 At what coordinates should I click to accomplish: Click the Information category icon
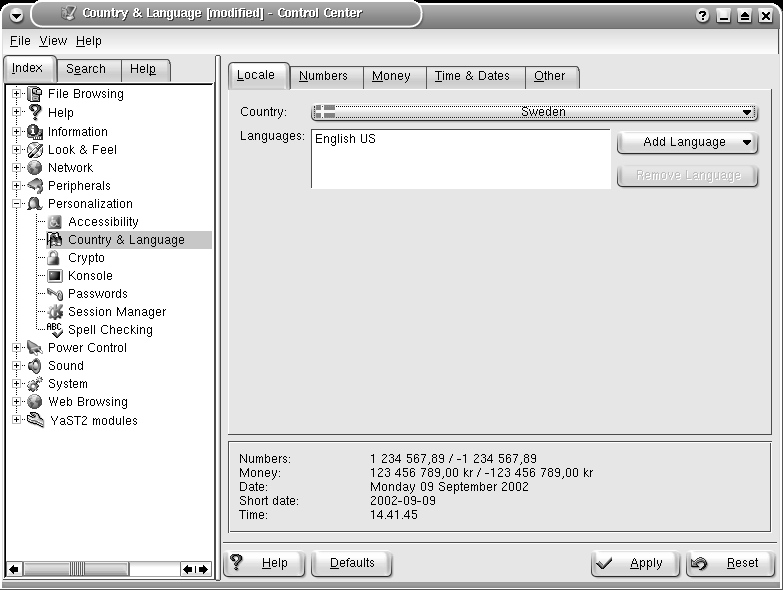point(34,132)
